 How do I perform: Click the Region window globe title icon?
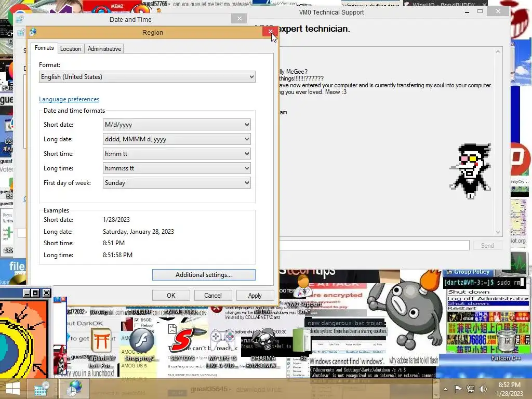pyautogui.click(x=33, y=32)
